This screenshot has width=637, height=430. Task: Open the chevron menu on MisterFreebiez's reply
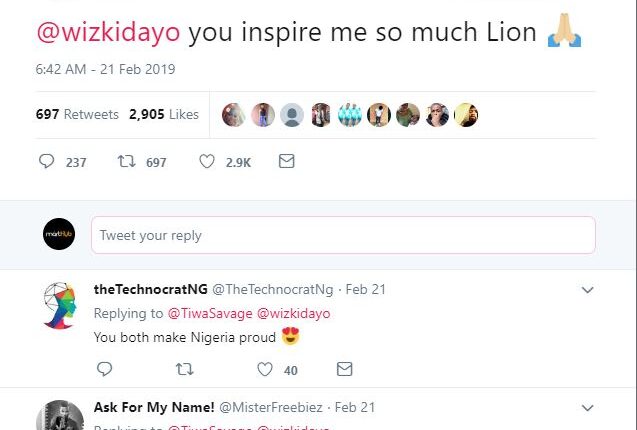click(x=588, y=408)
